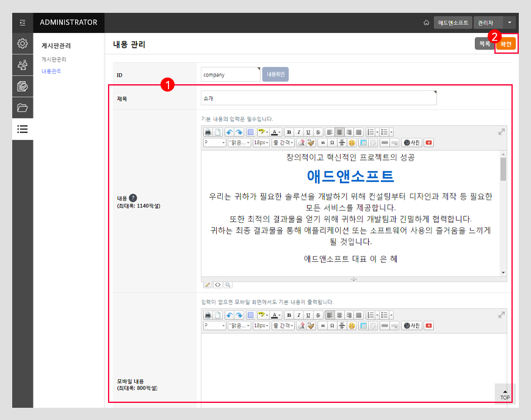The image size is (531, 420).
Task: Click the orange 확인 confirm button
Action: [x=506, y=44]
